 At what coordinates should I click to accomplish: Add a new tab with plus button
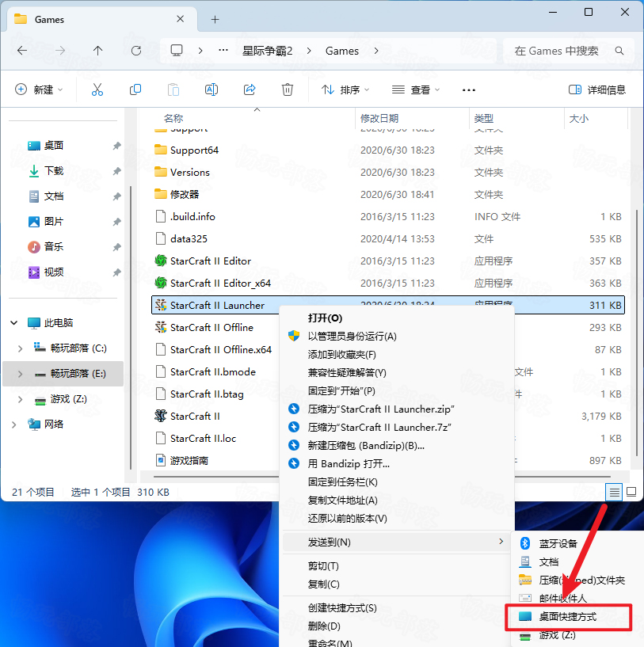click(215, 19)
